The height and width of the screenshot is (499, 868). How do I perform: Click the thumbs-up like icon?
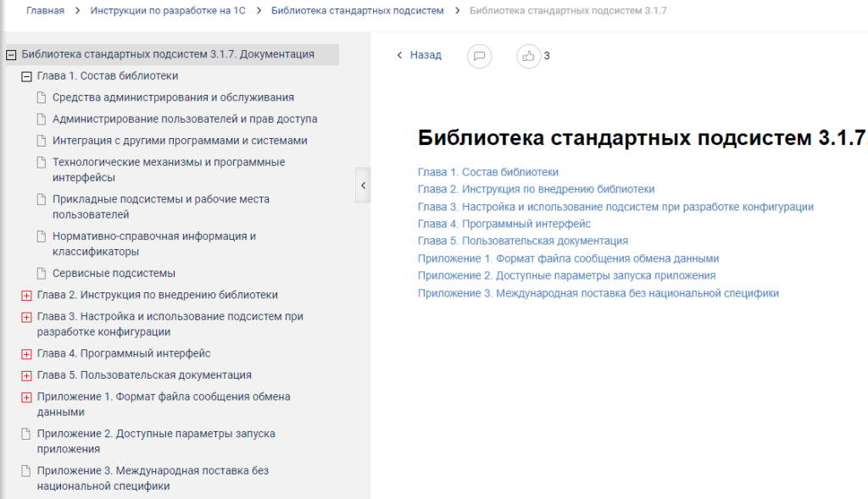529,56
